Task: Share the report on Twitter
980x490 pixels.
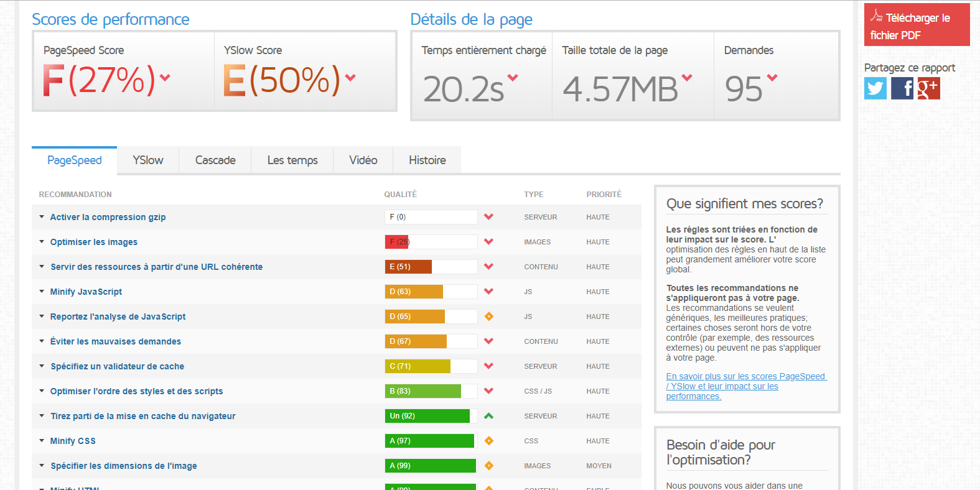Action: coord(875,88)
